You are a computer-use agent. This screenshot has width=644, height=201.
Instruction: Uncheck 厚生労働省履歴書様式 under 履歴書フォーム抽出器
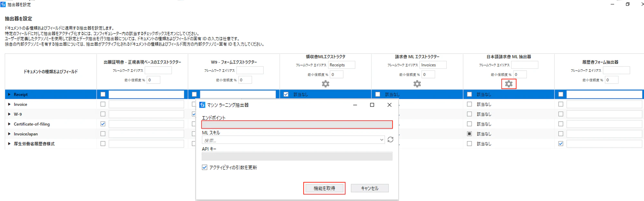561,144
